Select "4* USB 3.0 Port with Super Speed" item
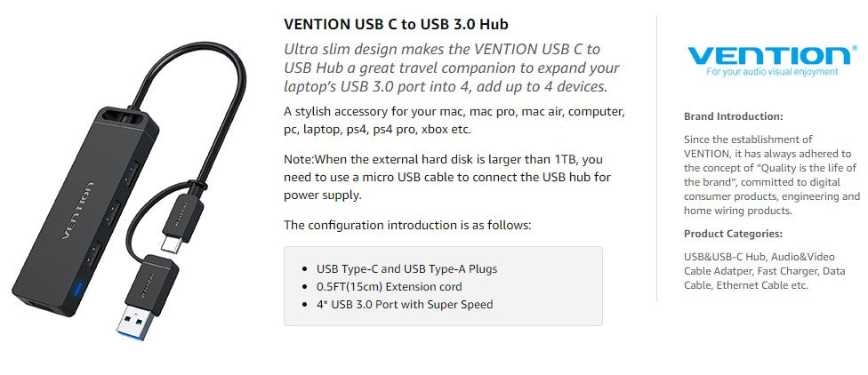This screenshot has width=868, height=375. coord(404,305)
